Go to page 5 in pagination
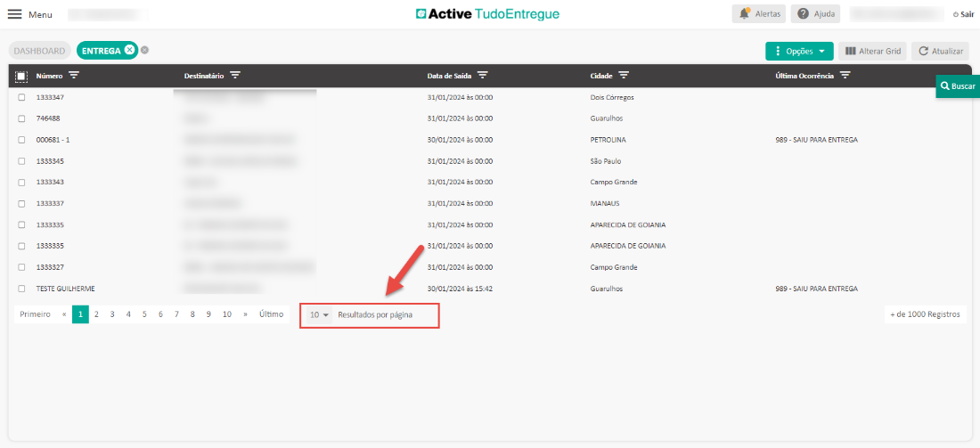This screenshot has width=980, height=448. coord(144,314)
